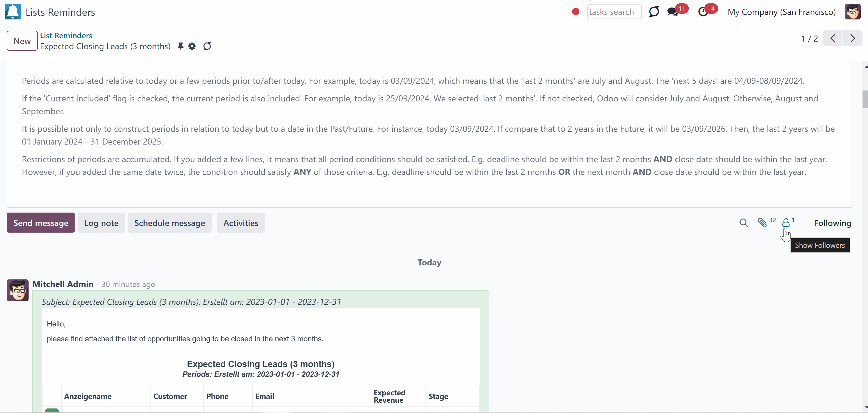Toggle the Following status button
This screenshot has height=413, width=868.
click(832, 223)
